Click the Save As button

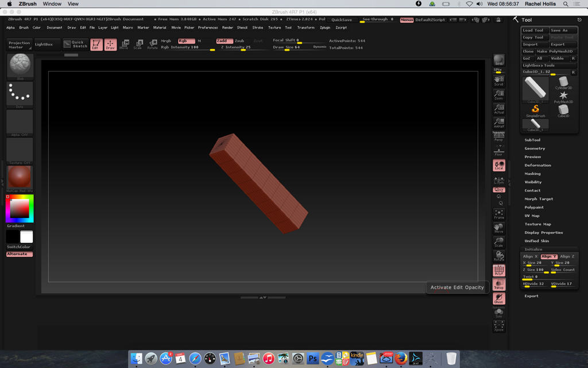pos(563,30)
